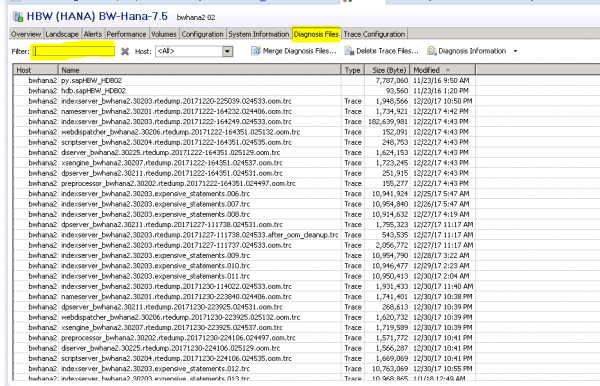Click Merge Diagnosis Files button
600x386 pixels.
tap(294, 51)
